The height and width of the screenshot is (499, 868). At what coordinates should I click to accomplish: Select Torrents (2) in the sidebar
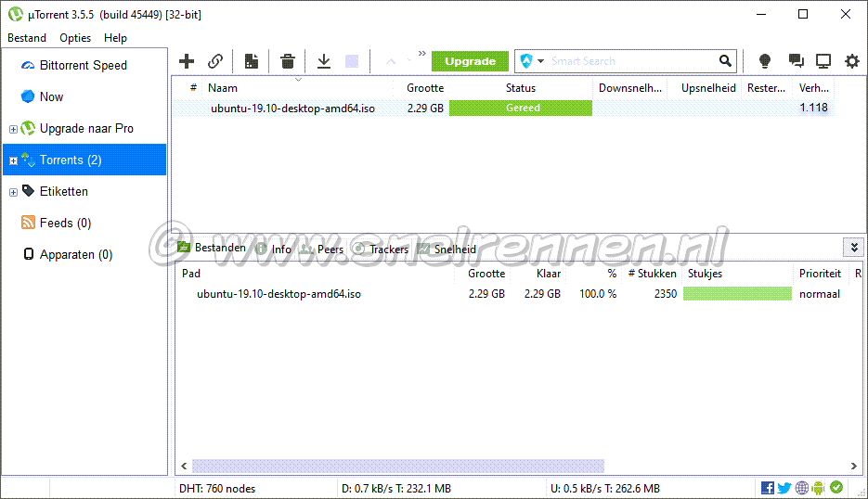point(84,160)
